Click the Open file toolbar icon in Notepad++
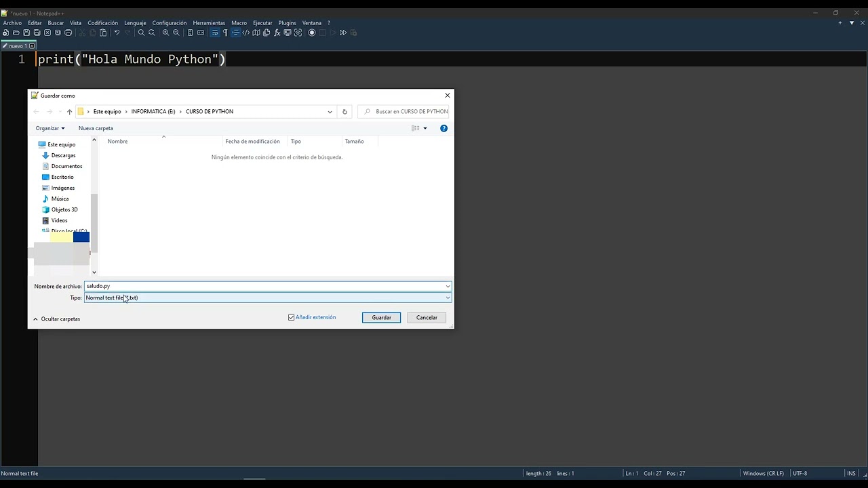The width and height of the screenshot is (868, 488). [16, 33]
